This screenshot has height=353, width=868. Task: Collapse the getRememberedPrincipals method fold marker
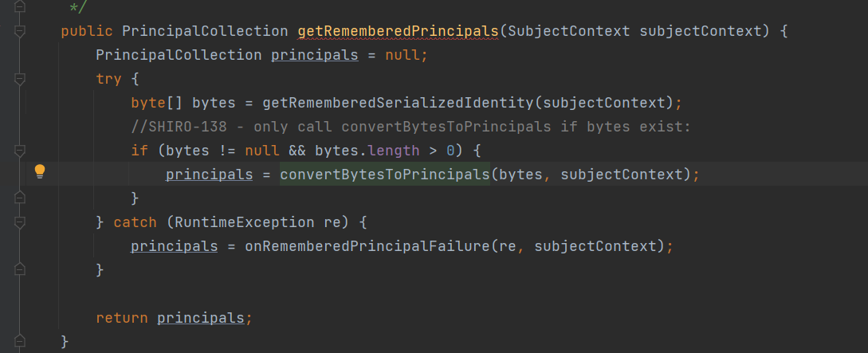point(20,32)
